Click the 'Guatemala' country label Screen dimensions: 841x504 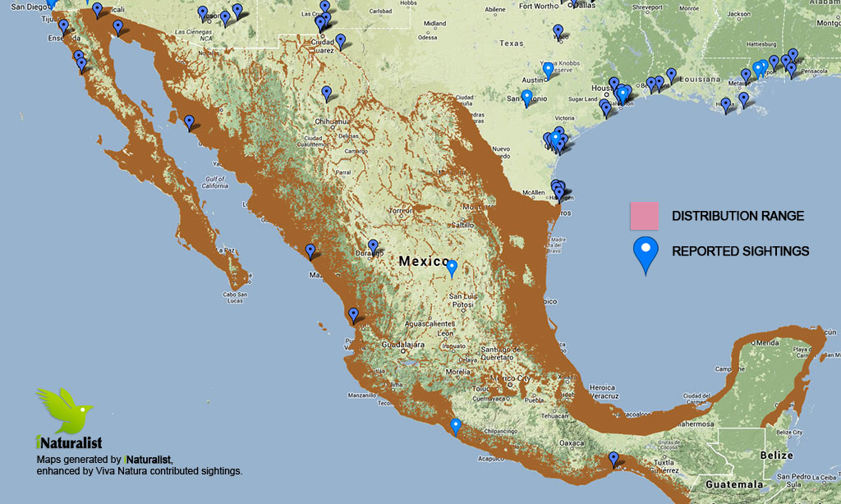[733, 484]
